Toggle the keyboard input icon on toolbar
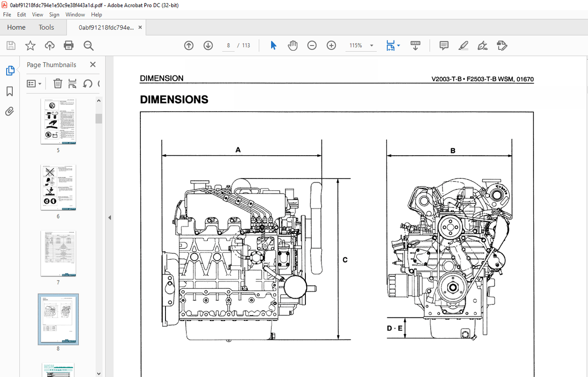 click(x=415, y=45)
